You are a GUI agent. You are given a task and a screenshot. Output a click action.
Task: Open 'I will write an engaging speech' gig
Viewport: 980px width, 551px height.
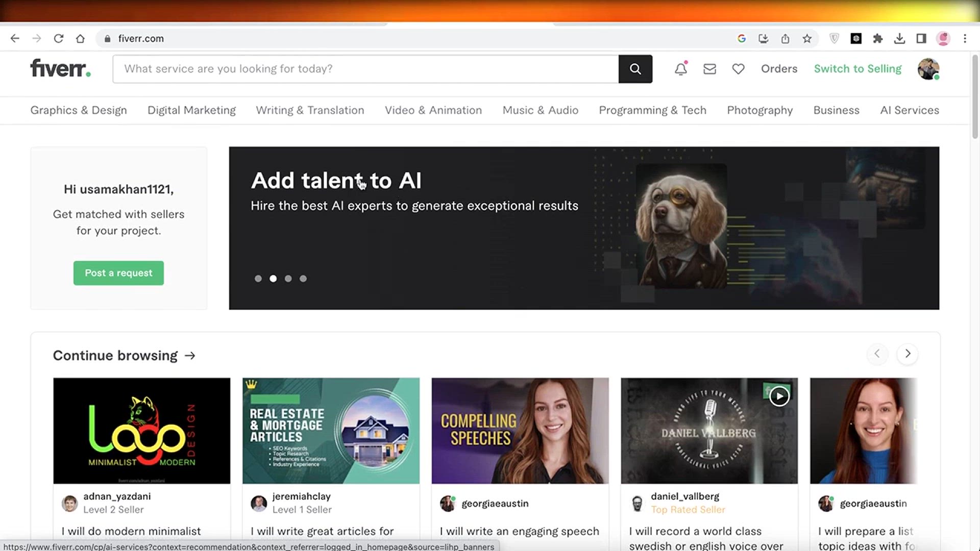(x=520, y=531)
